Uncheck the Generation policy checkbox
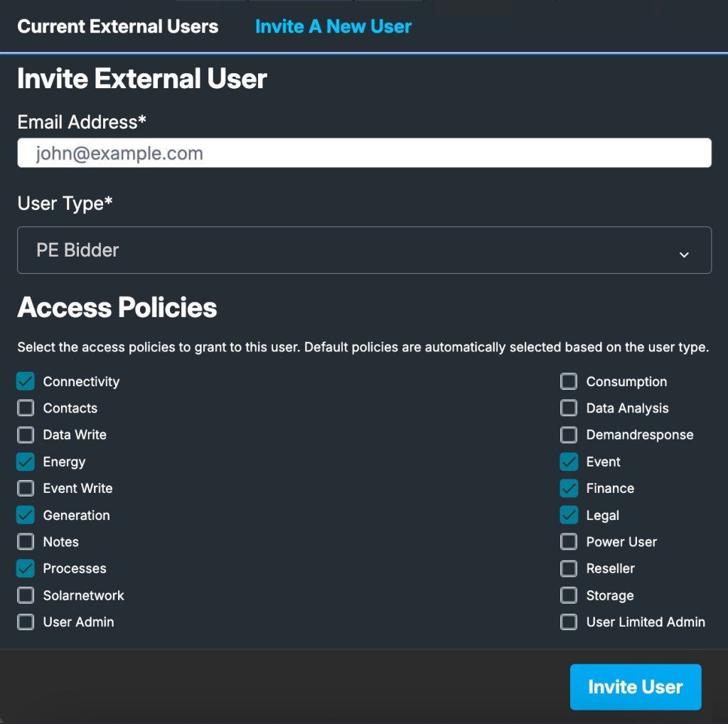Image resolution: width=728 pixels, height=724 pixels. click(x=26, y=516)
